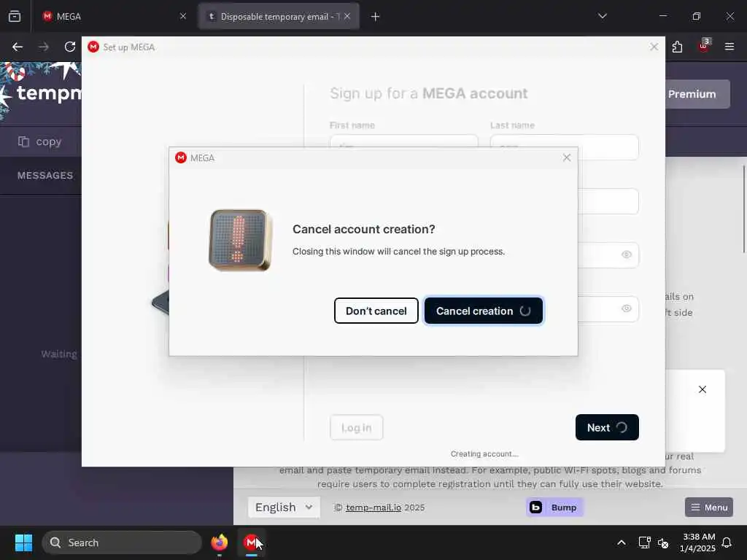Screen dimensions: 747x560
Task: Click the taskbar Search box
Action: pos(122,542)
